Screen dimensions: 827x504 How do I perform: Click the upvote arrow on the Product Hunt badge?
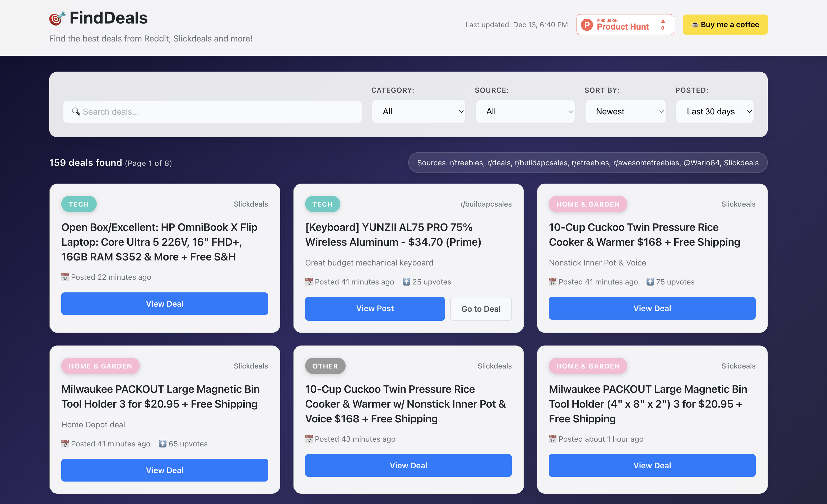coord(663,21)
